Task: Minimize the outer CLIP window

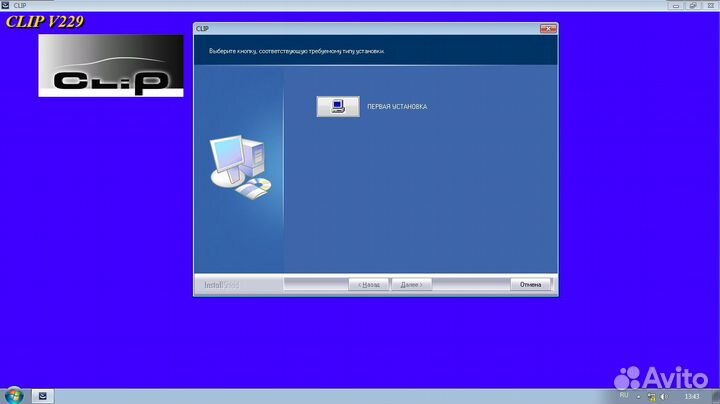Action: [675, 6]
